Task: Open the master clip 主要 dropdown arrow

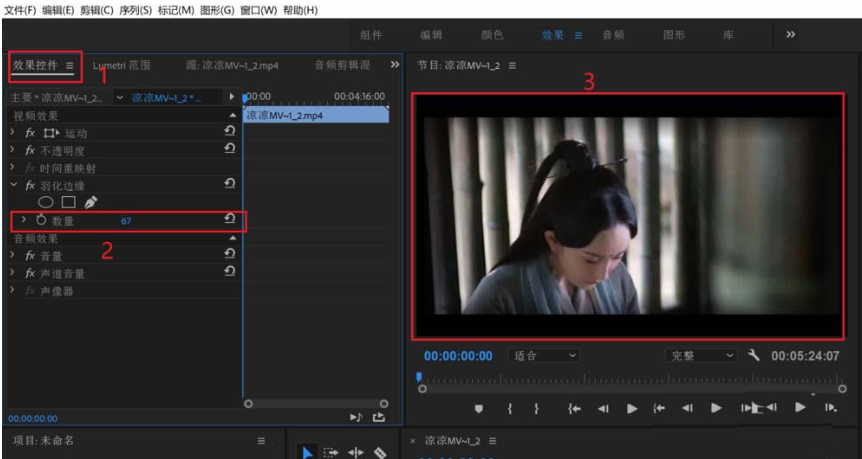Action: tap(119, 97)
